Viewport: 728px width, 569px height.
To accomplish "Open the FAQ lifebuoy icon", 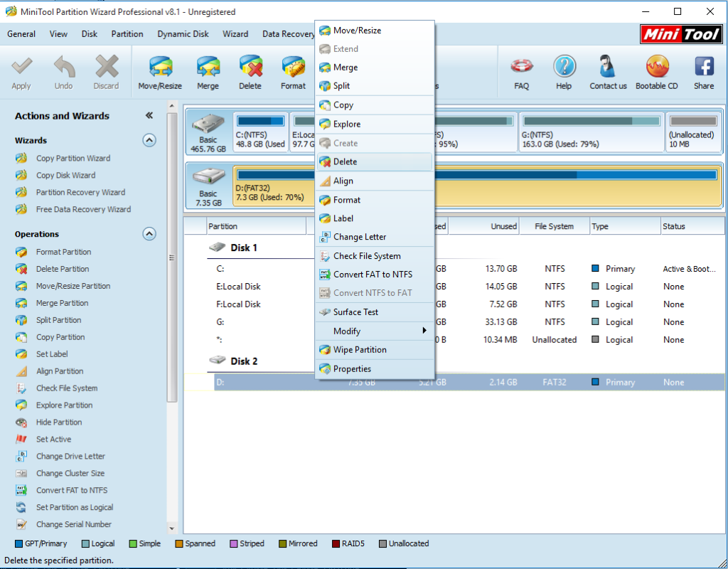I will [521, 66].
